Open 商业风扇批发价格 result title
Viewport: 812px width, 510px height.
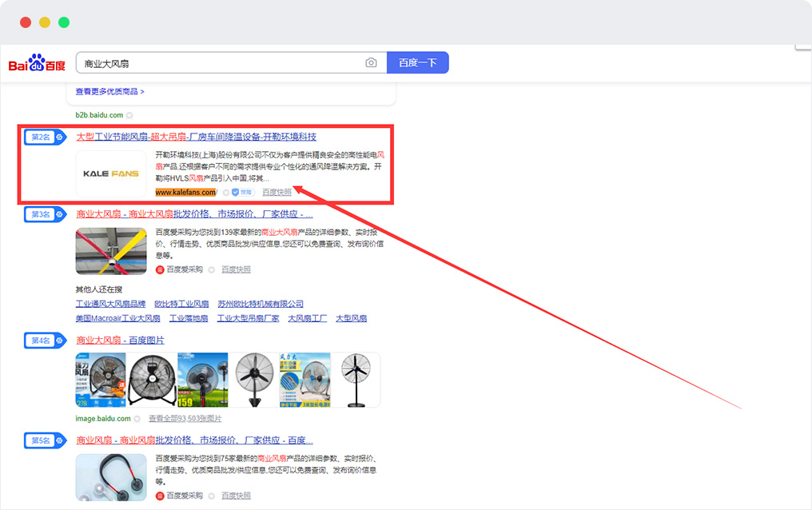[194, 440]
